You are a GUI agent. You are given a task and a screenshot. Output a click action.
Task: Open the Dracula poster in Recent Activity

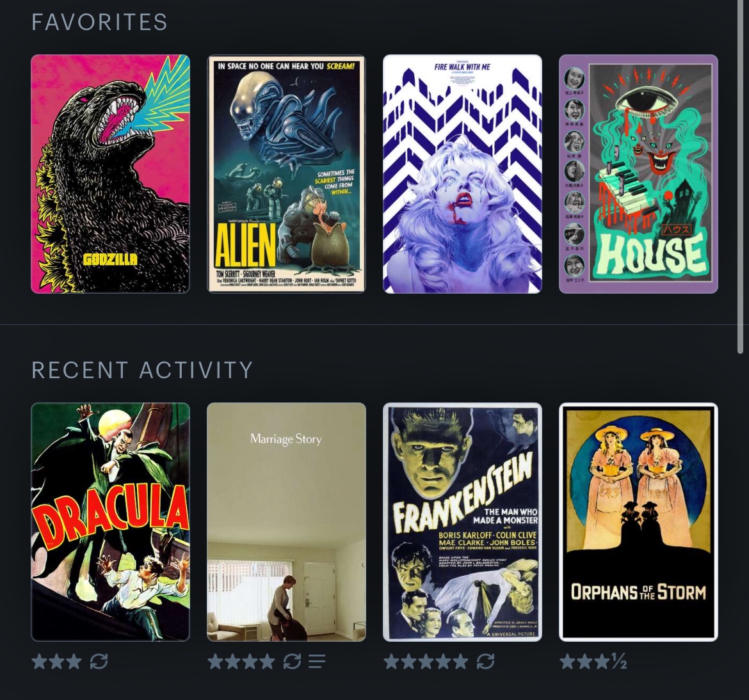click(110, 522)
